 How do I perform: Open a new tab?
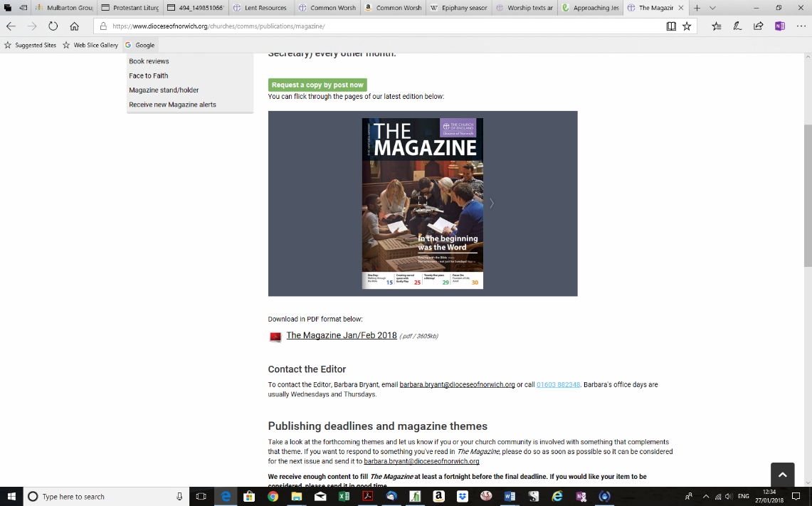pos(697,8)
